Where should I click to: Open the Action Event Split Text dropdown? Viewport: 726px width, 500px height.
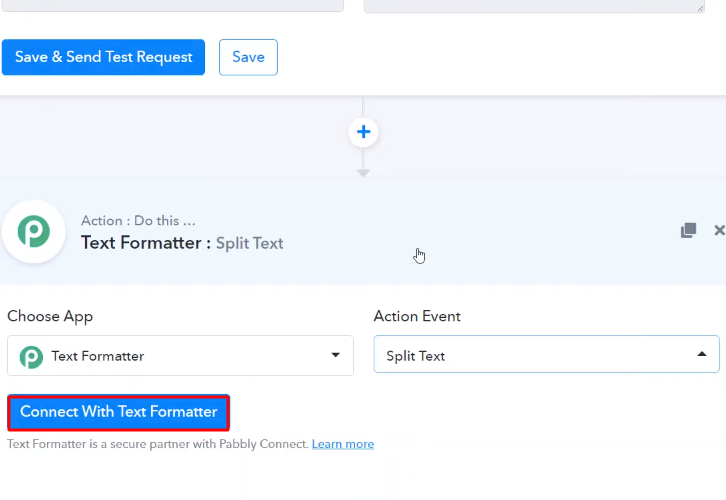pyautogui.click(x=546, y=354)
